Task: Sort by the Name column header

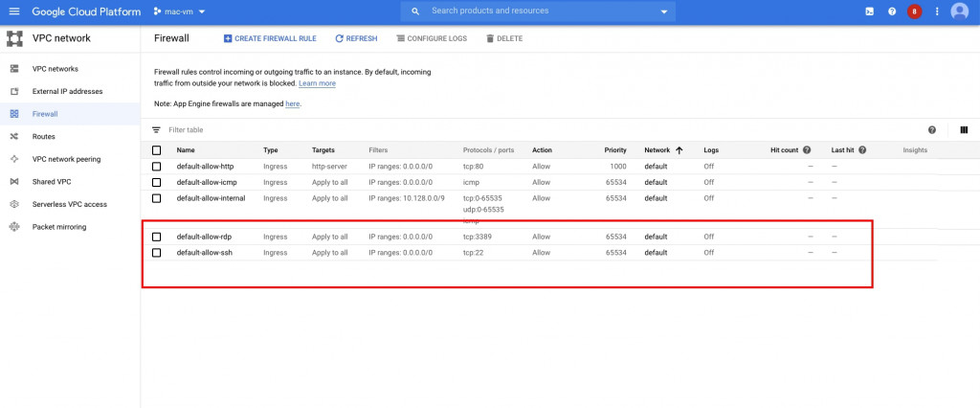Action: 186,150
